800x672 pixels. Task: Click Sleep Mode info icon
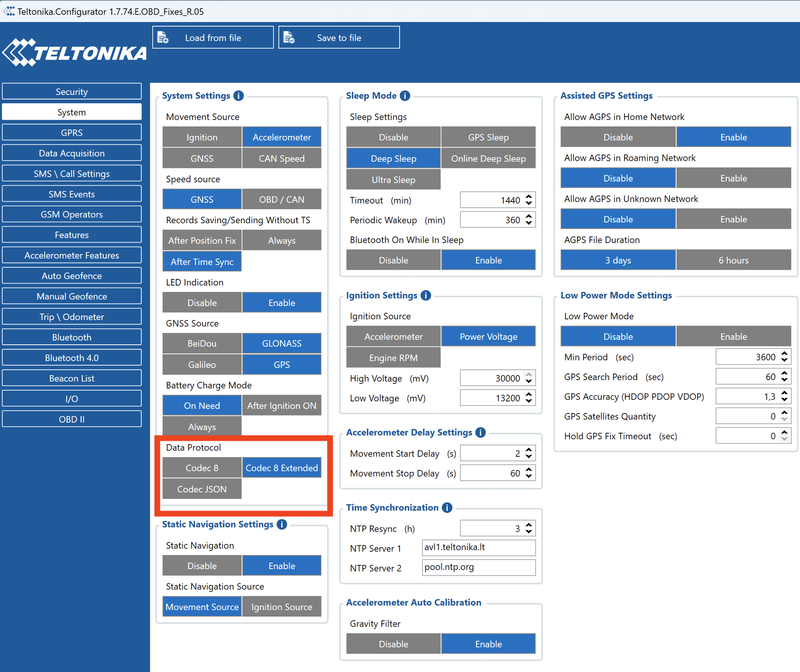(405, 96)
